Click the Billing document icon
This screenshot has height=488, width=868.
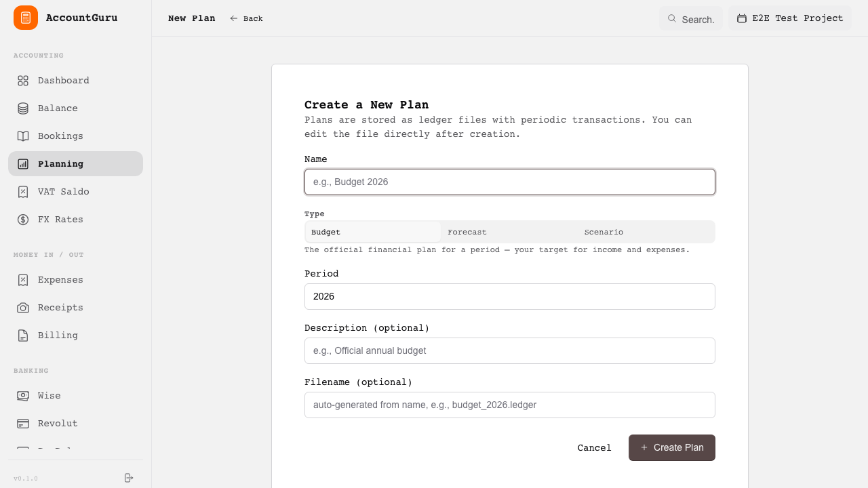click(23, 335)
